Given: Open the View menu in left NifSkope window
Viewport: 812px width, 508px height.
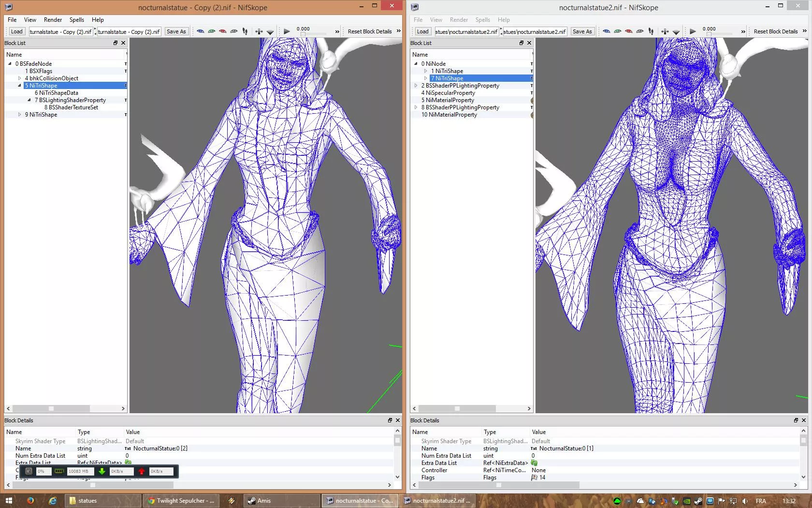Looking at the screenshot, I should tap(30, 20).
